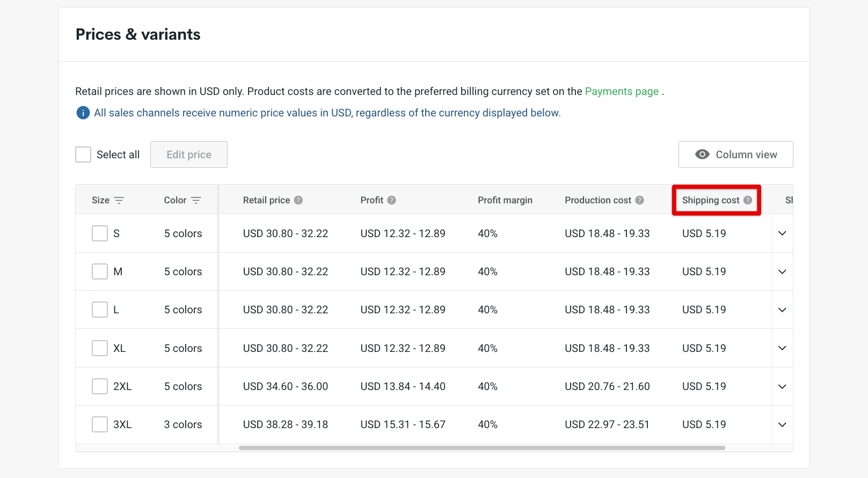Click the blue info circle icon
The height and width of the screenshot is (478, 868).
[83, 113]
